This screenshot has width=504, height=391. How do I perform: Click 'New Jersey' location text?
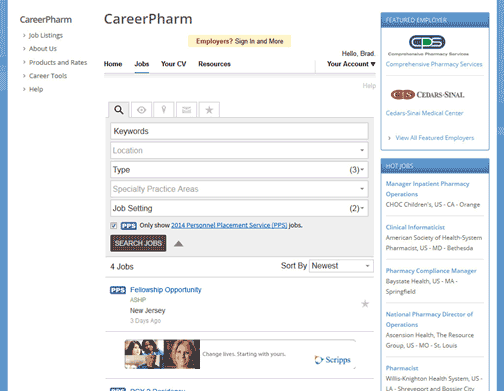pyautogui.click(x=147, y=311)
